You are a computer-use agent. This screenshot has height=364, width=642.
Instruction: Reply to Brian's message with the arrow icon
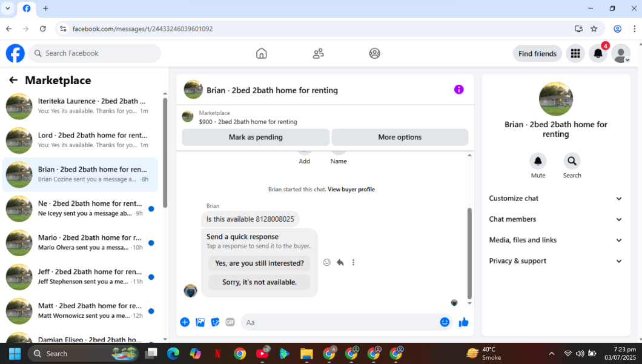(x=340, y=262)
